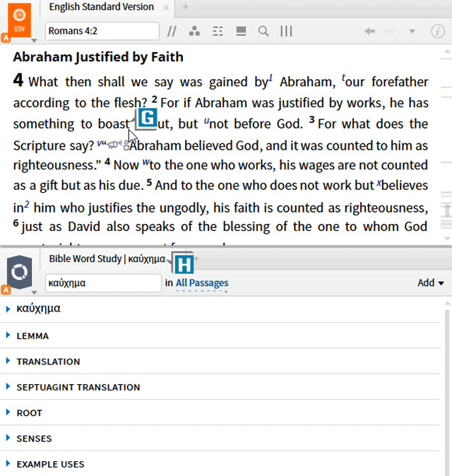Expand the TRANSLATION section
This screenshot has width=452, height=476.
coord(8,361)
